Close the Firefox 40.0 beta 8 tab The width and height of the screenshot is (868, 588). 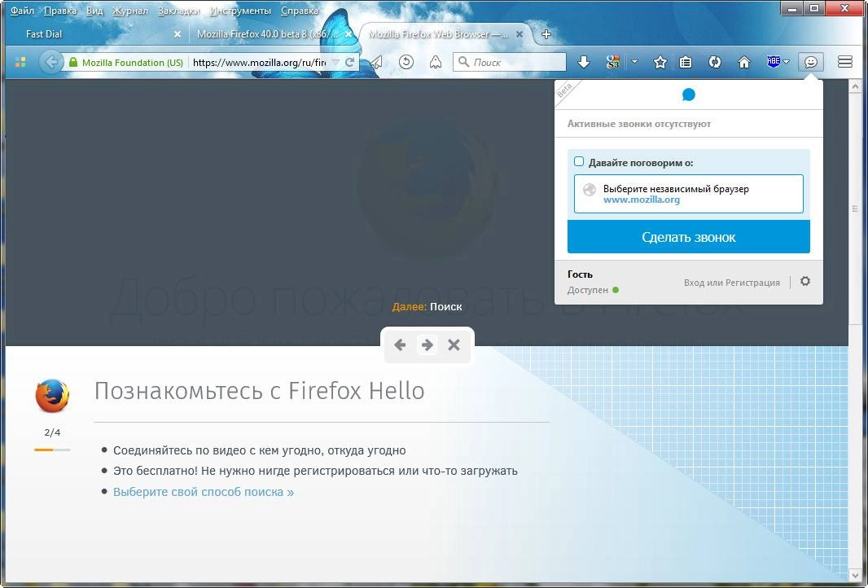(x=349, y=34)
